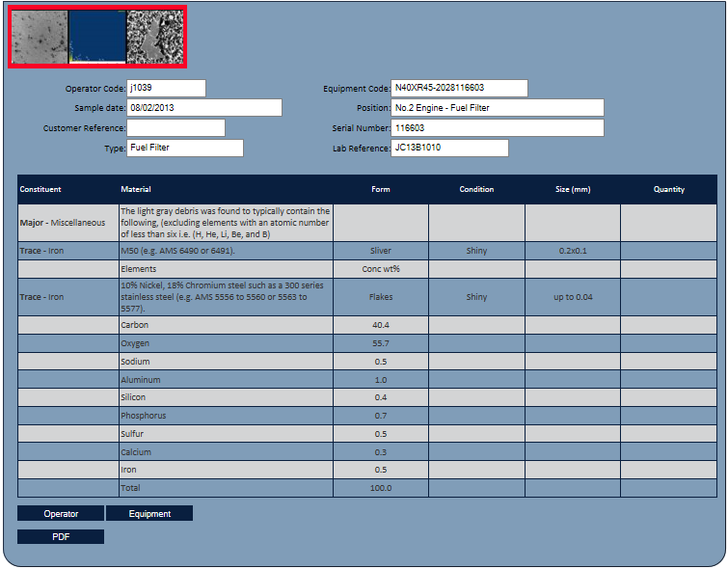728x569 pixels.
Task: Select the Sulfur row label
Action: click(x=226, y=433)
